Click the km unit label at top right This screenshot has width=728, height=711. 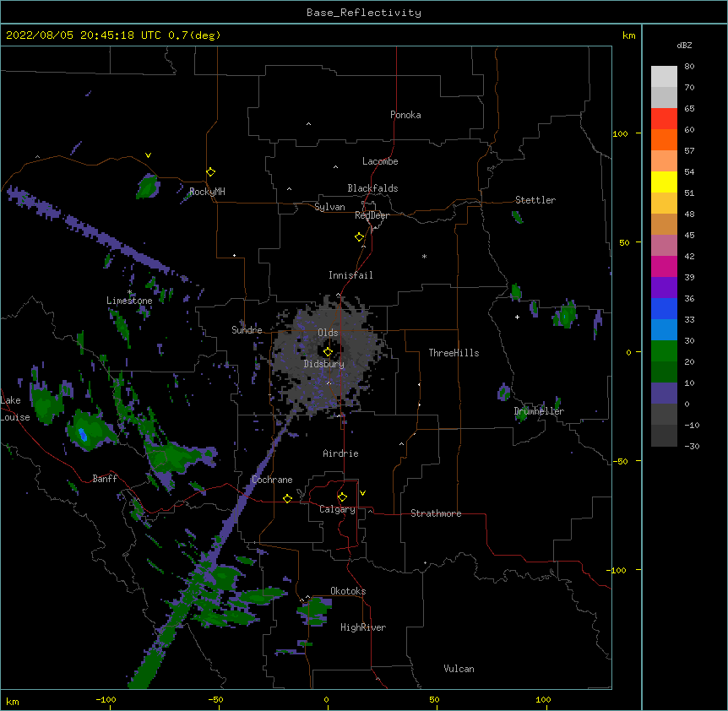pyautogui.click(x=628, y=35)
